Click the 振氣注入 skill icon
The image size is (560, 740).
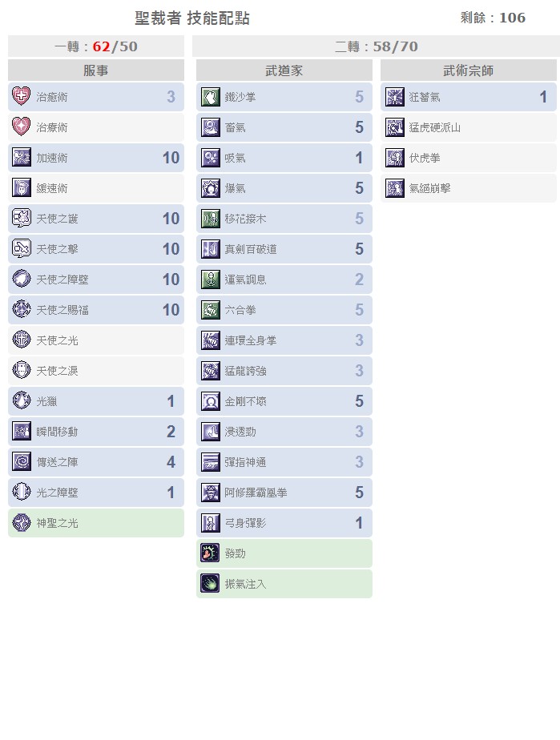pyautogui.click(x=210, y=584)
